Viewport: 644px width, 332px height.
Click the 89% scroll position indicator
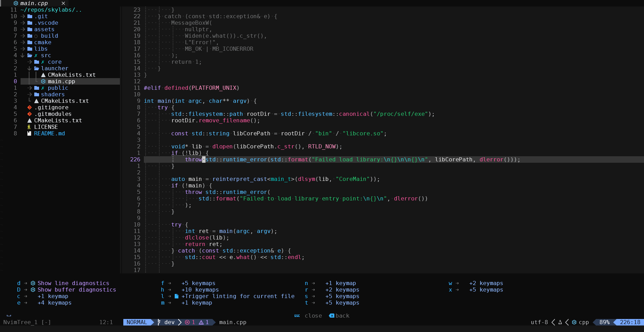[604, 322]
